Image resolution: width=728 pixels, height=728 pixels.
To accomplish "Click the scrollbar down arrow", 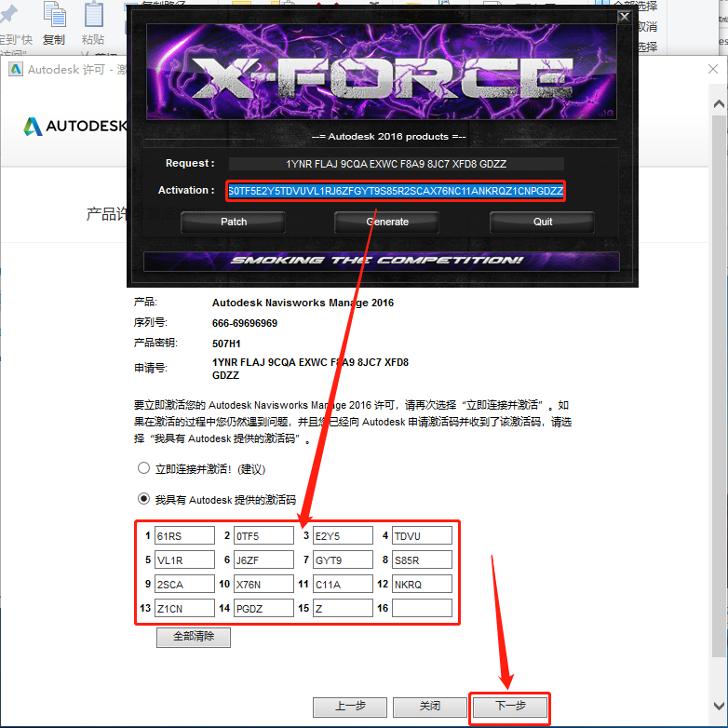I will point(719,706).
